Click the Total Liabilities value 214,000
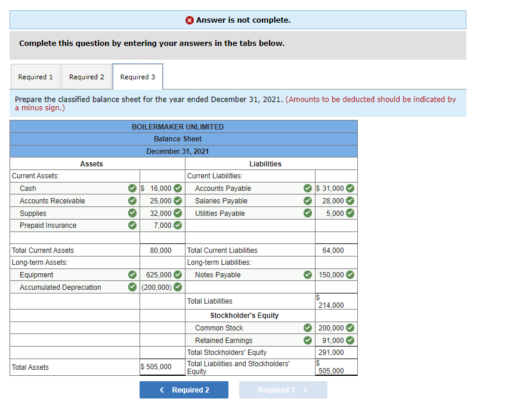The width and height of the screenshot is (532, 414). pyautogui.click(x=331, y=305)
